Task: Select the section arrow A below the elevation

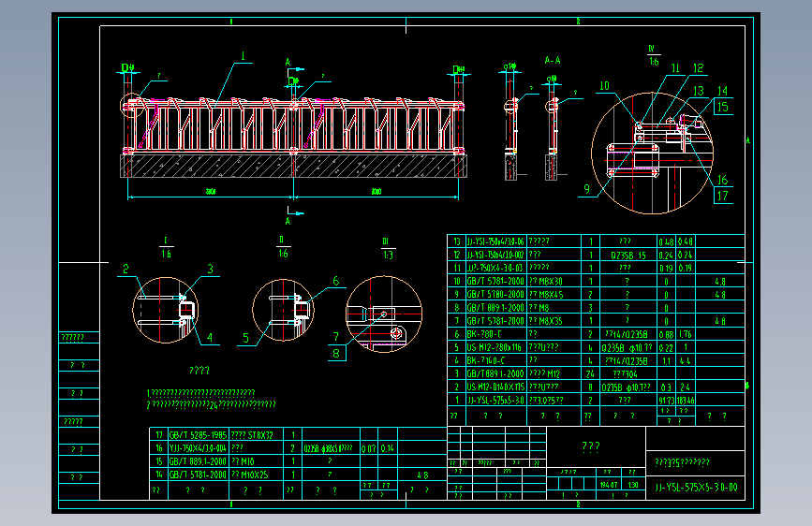Action: click(x=288, y=221)
